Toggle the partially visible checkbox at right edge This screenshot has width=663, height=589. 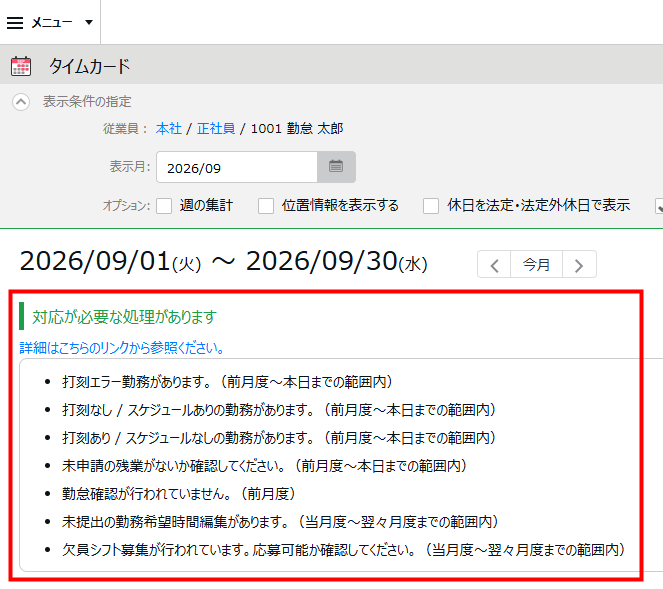tap(659, 206)
